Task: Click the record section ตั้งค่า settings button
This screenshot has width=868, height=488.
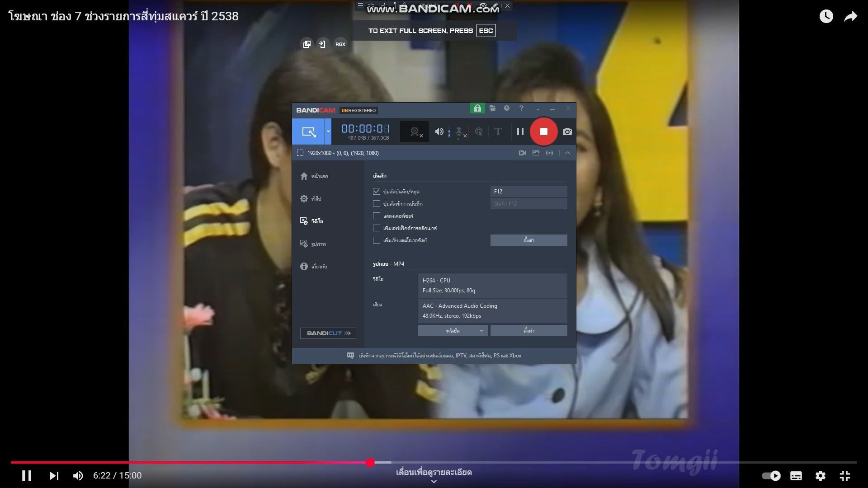Action: (x=528, y=240)
